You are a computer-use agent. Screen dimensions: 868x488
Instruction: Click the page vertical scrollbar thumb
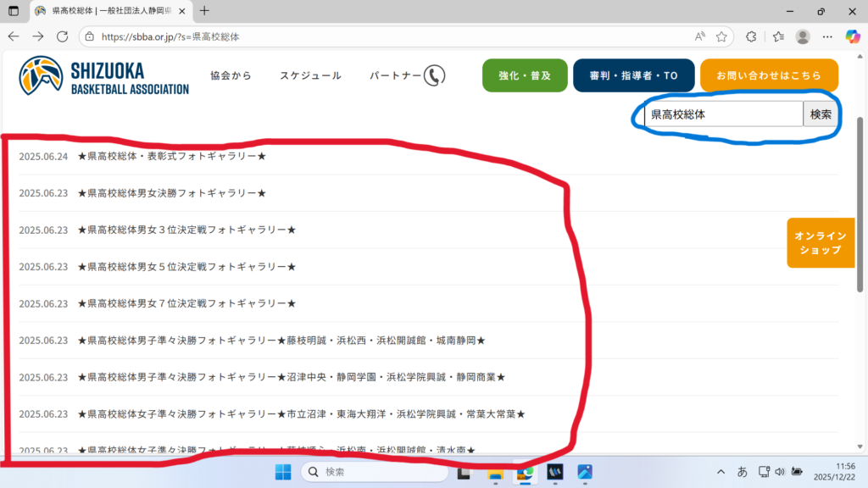tap(861, 203)
